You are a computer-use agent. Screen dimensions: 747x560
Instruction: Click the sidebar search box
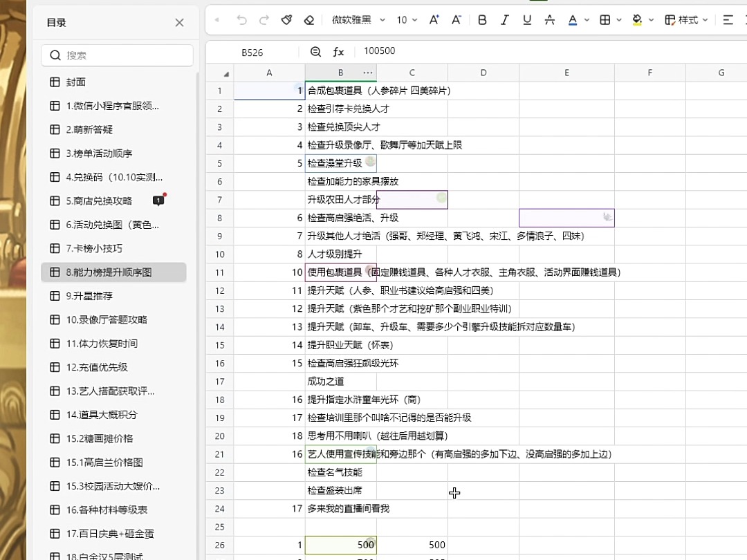point(116,55)
